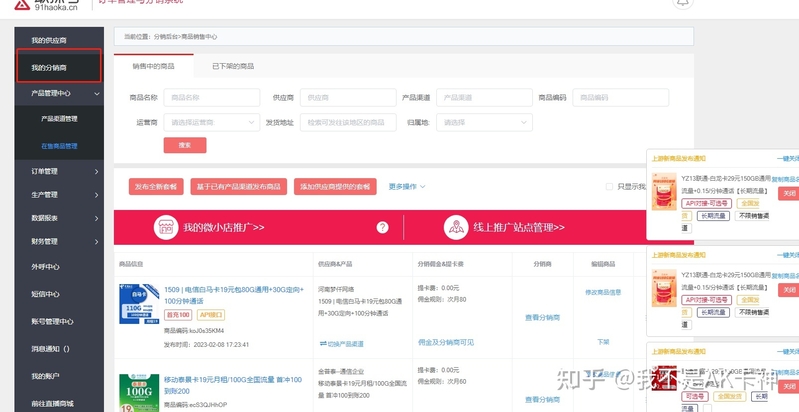Open first YZ13联通 notification thumbnail
Screen dimensions: 799x412
pos(664,191)
